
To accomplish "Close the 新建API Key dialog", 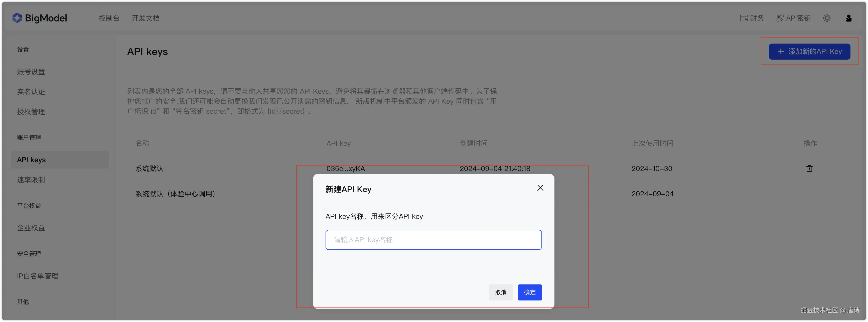I will 540,188.
